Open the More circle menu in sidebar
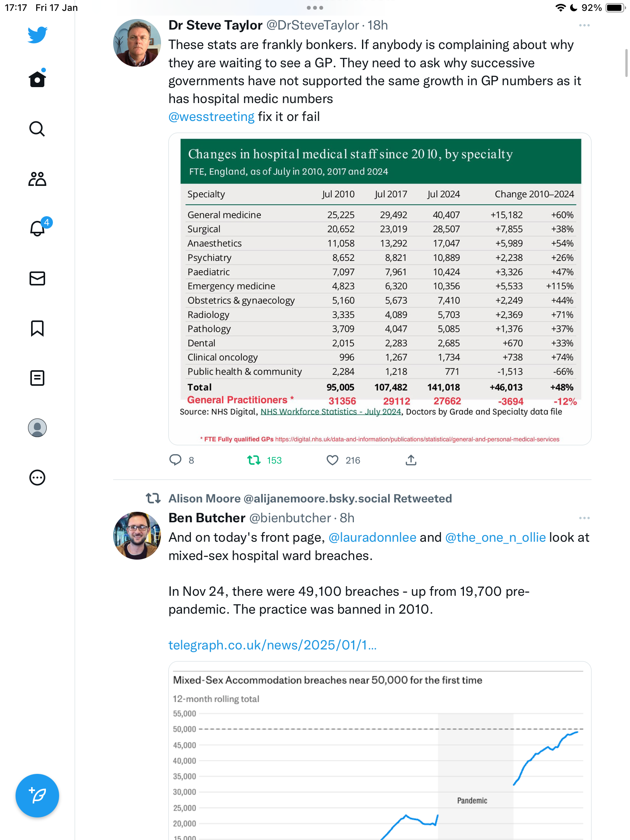This screenshot has width=630, height=840. tap(37, 478)
